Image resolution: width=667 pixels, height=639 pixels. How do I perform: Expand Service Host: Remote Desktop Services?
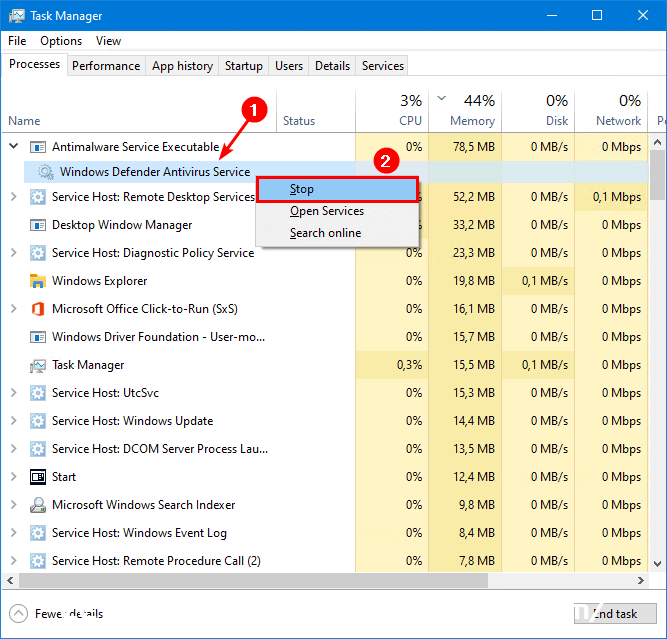(14, 197)
